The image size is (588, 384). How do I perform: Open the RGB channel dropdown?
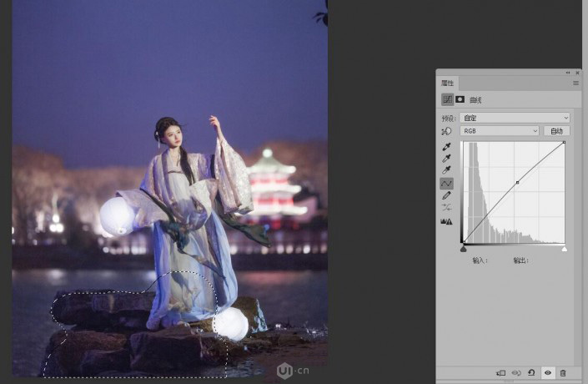pyautogui.click(x=500, y=131)
